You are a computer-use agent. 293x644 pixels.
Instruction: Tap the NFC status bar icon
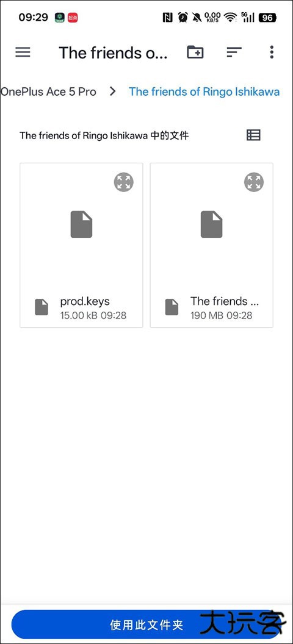168,18
